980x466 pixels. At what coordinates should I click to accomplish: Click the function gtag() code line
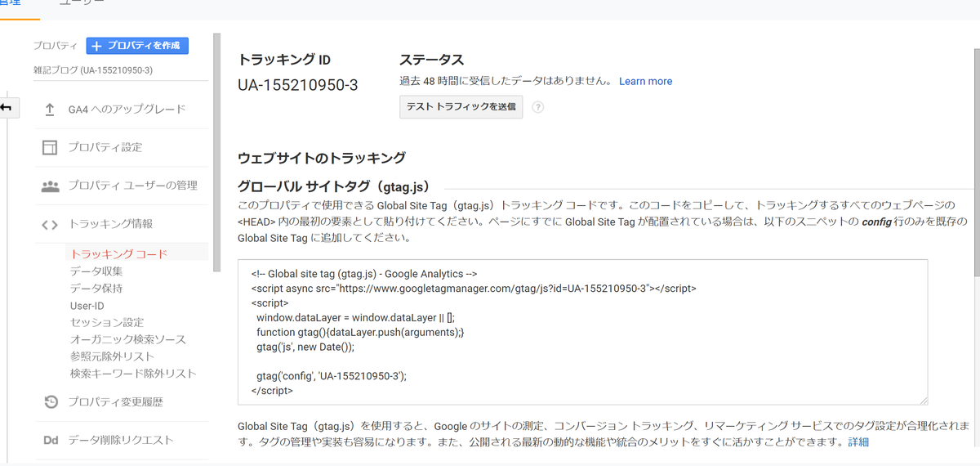coord(360,332)
